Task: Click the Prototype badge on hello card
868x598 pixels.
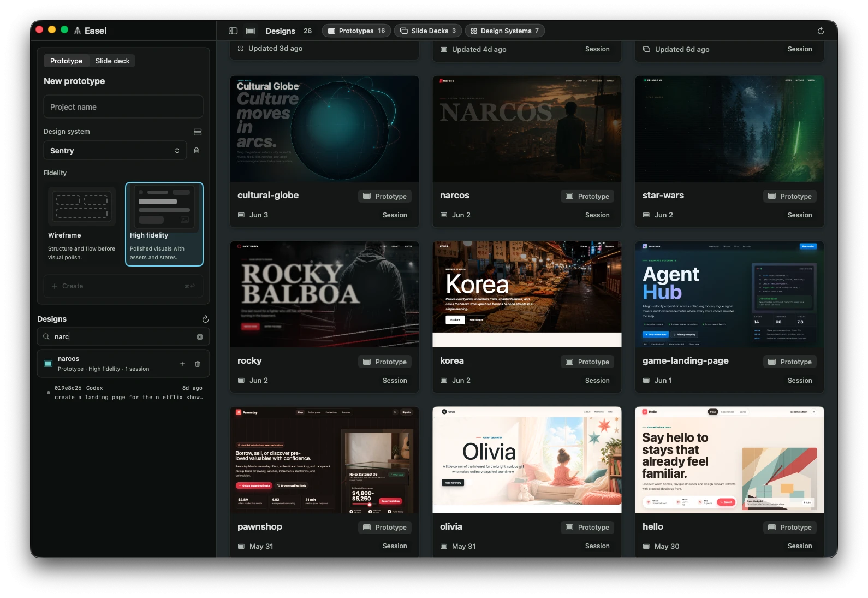Action: coord(790,527)
